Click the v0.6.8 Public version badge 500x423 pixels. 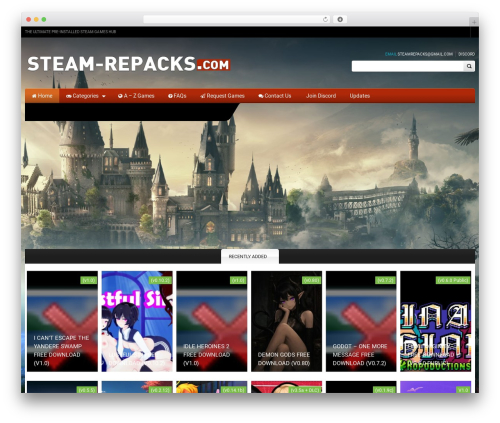453,280
